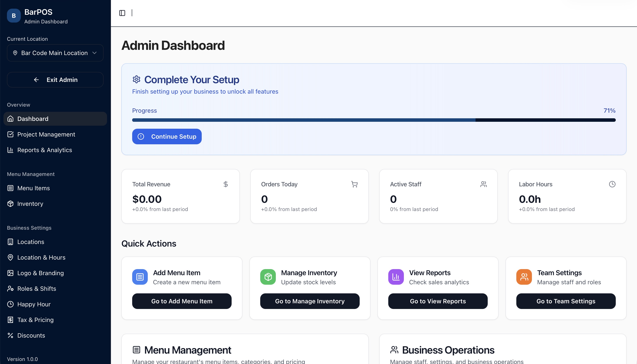The height and width of the screenshot is (364, 637).
Task: Click the Discounts percent icon
Action: pyautogui.click(x=10, y=335)
